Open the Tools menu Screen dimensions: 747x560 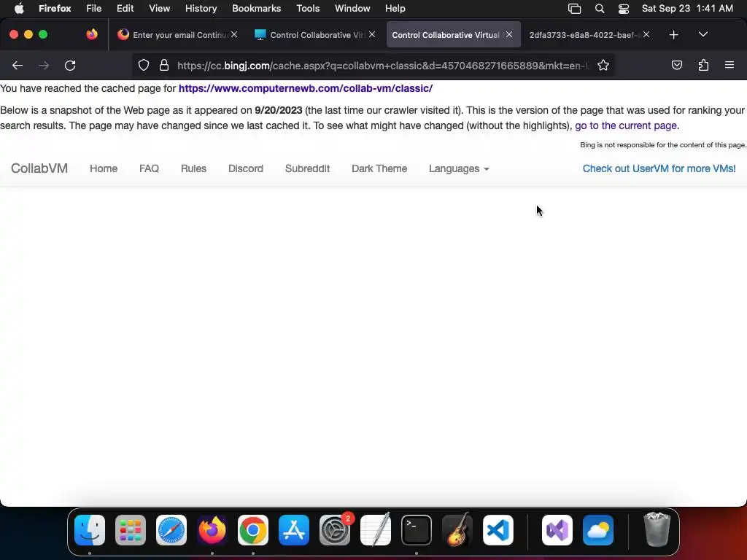pos(308,9)
